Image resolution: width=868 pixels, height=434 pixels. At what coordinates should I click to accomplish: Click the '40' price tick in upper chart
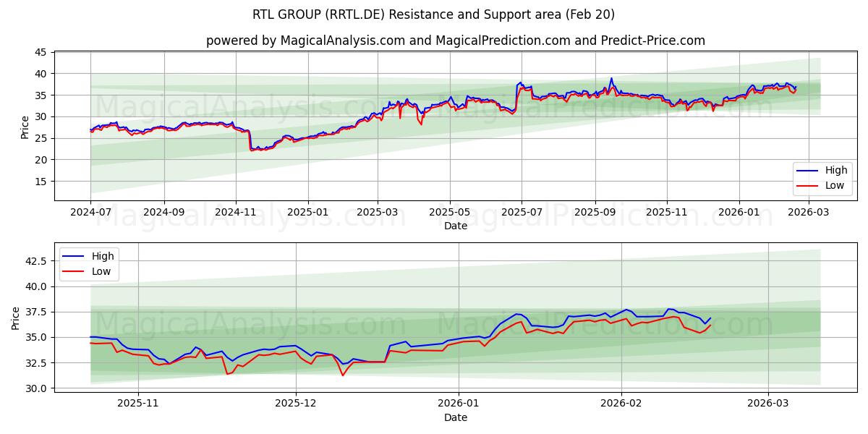[x=41, y=74]
